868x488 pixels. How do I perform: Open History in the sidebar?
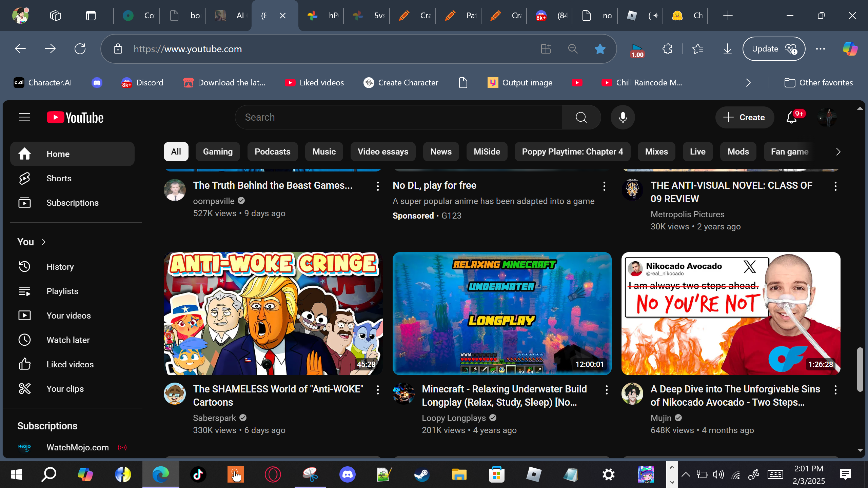click(x=72, y=267)
